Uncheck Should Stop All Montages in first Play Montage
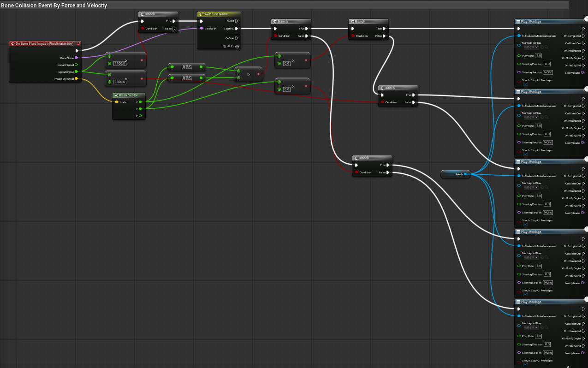The width and height of the screenshot is (588, 368). tap(525, 84)
